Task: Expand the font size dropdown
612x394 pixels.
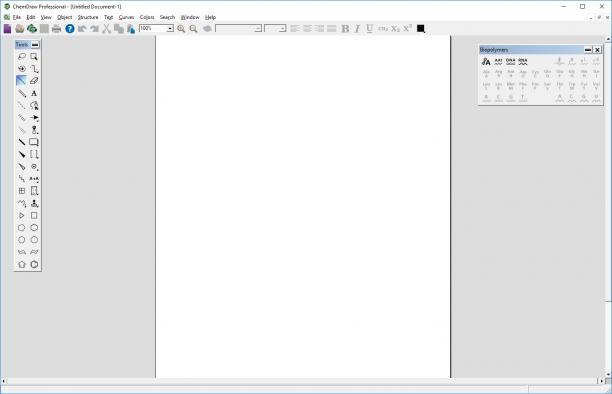Action: 283,29
